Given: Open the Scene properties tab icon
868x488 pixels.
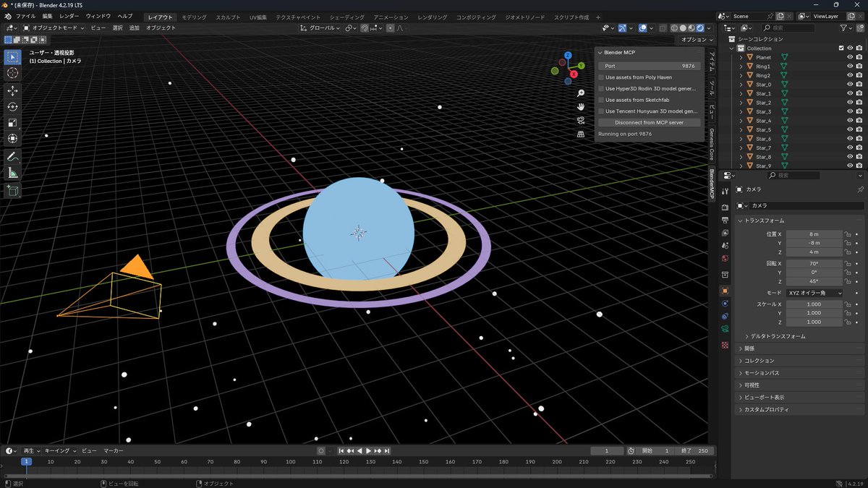Looking at the screenshot, I should pyautogui.click(x=725, y=246).
